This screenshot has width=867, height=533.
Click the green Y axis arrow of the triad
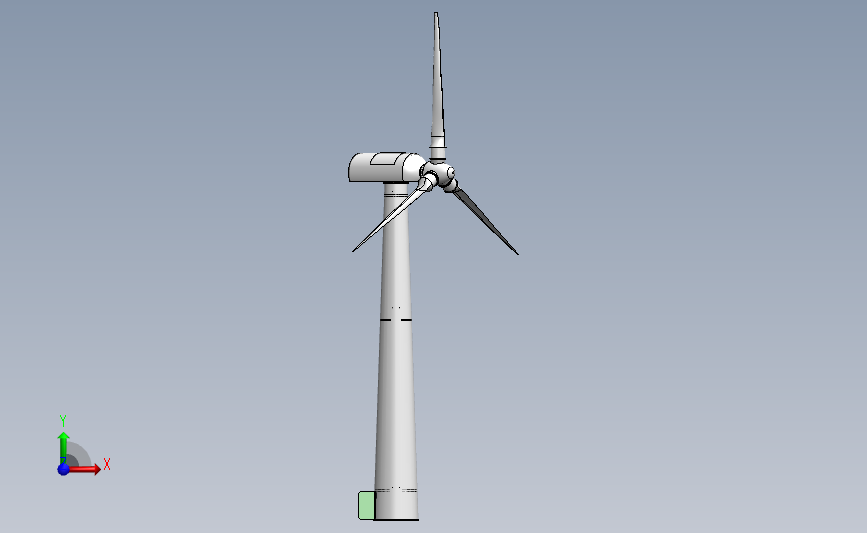click(64, 448)
